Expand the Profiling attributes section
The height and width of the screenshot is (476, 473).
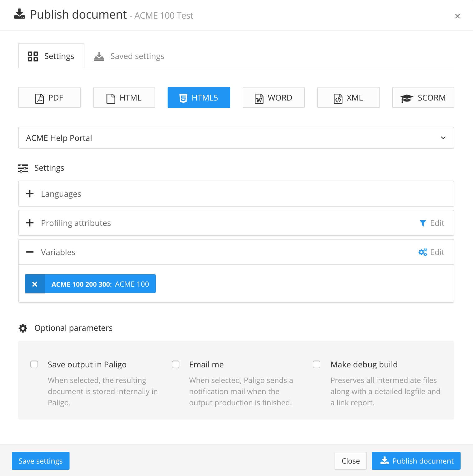click(30, 223)
